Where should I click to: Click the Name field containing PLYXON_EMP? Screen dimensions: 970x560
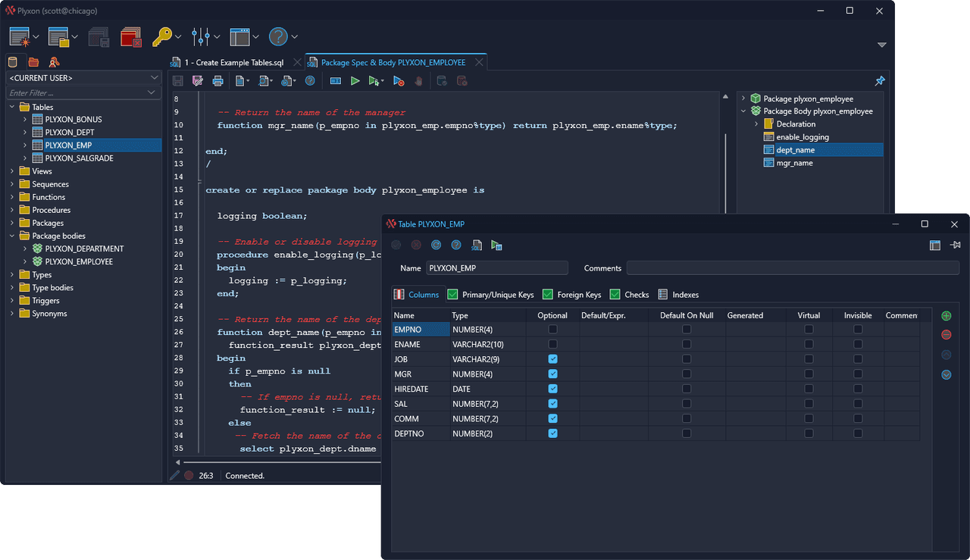click(497, 267)
